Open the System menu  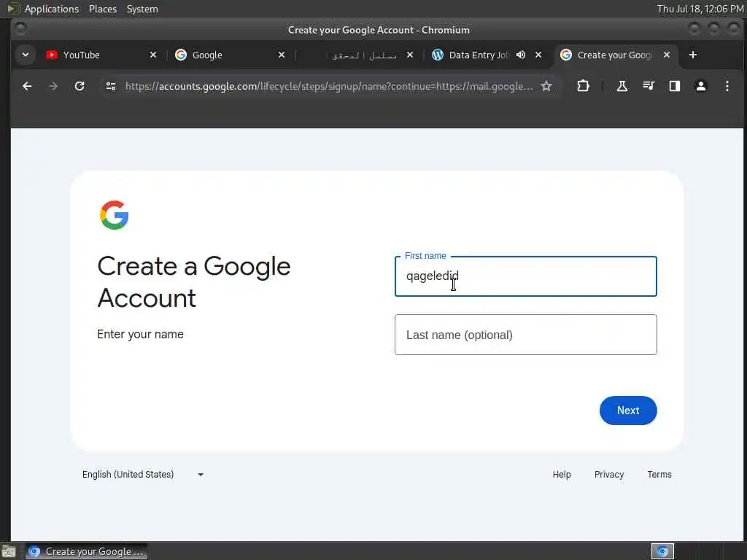(x=142, y=9)
